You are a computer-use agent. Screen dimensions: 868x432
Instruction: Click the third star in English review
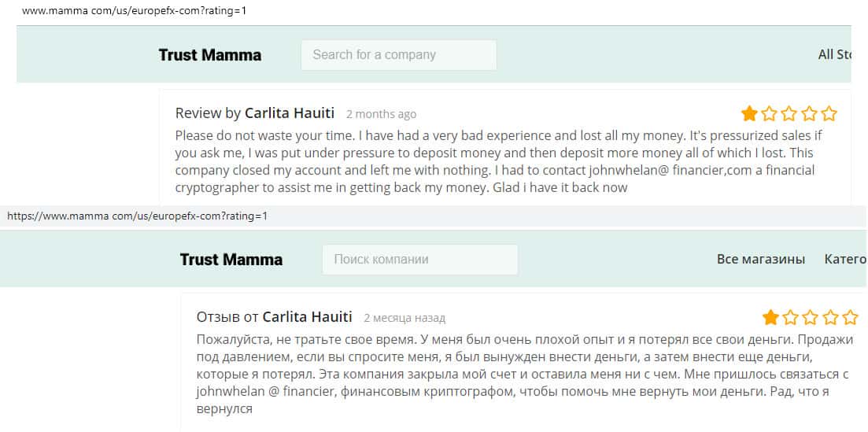[789, 114]
